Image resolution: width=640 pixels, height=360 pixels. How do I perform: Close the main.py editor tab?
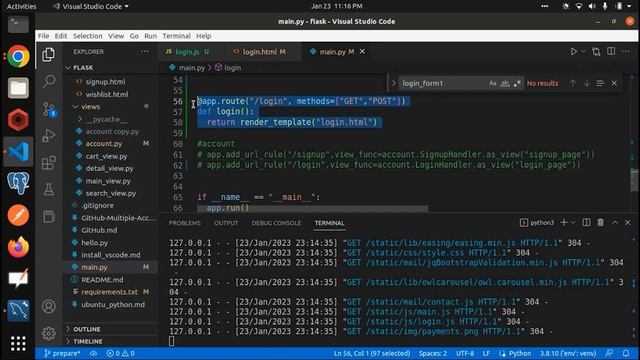[x=362, y=52]
